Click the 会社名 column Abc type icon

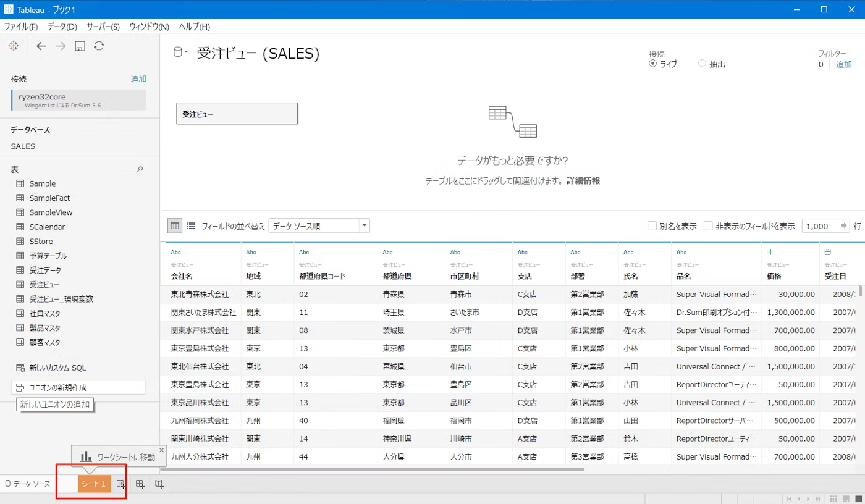point(176,252)
